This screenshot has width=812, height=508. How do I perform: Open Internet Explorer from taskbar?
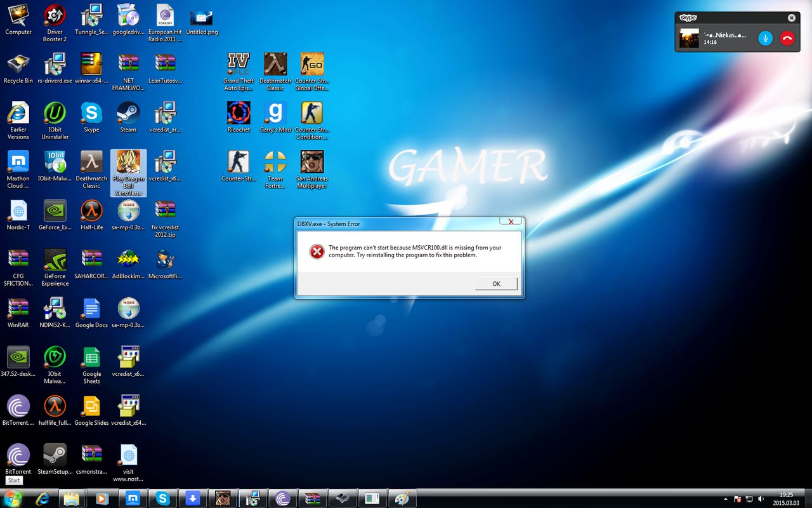pyautogui.click(x=43, y=498)
